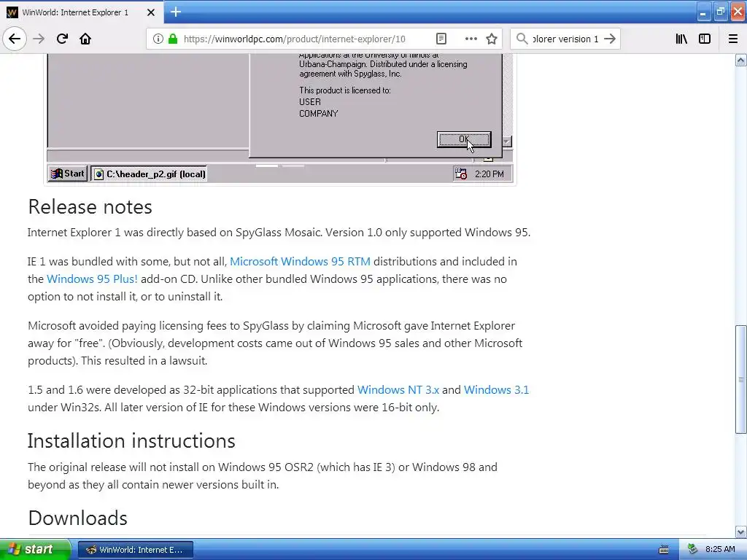Click the Installation instructions heading
Viewport: 747px width, 560px height.
[131, 441]
